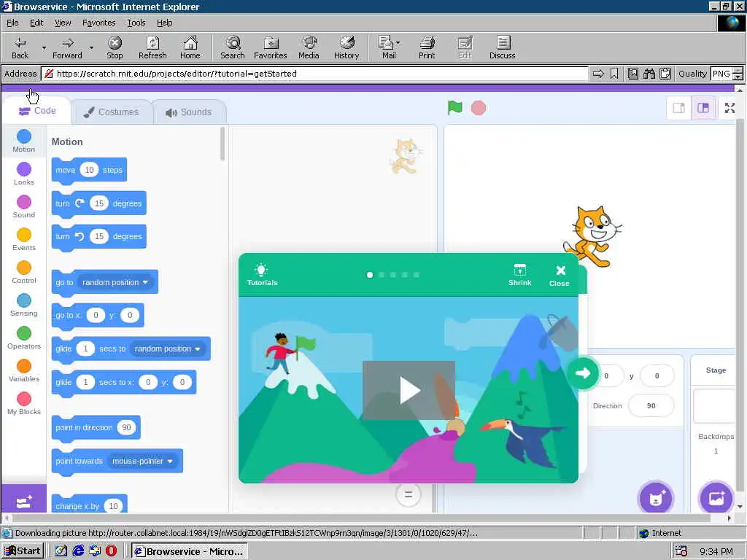
Task: Switch to the Costumes tab
Action: point(112,112)
